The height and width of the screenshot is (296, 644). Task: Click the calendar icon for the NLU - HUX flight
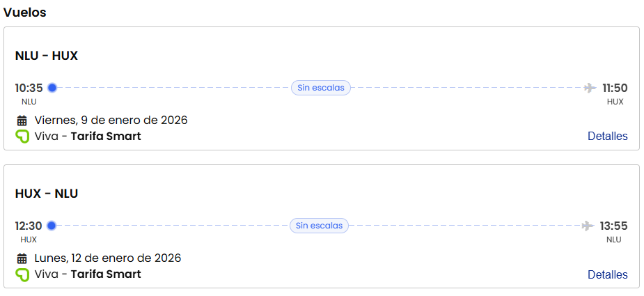click(22, 120)
